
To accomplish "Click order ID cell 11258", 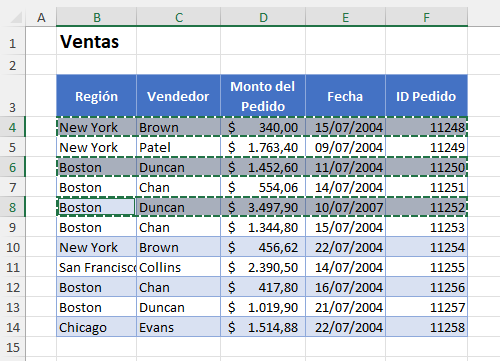I will tap(427, 327).
